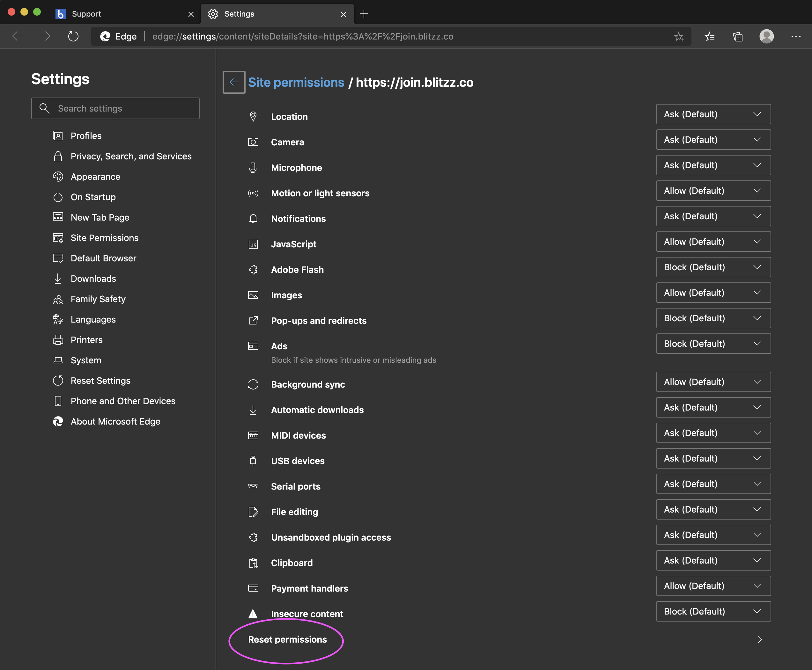Open the Settings and more ellipsis menu
This screenshot has width=812, height=670.
795,37
